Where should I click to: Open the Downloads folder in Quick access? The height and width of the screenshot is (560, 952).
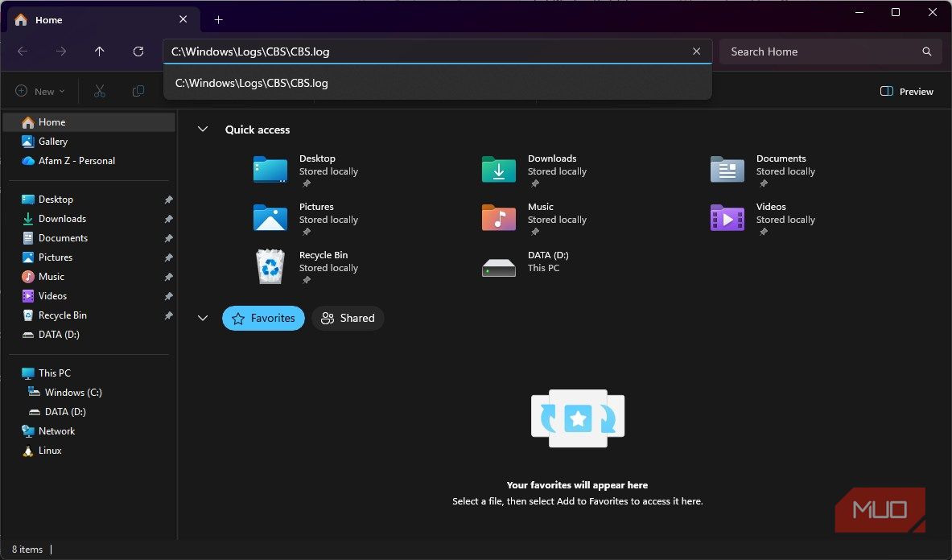tap(534, 170)
